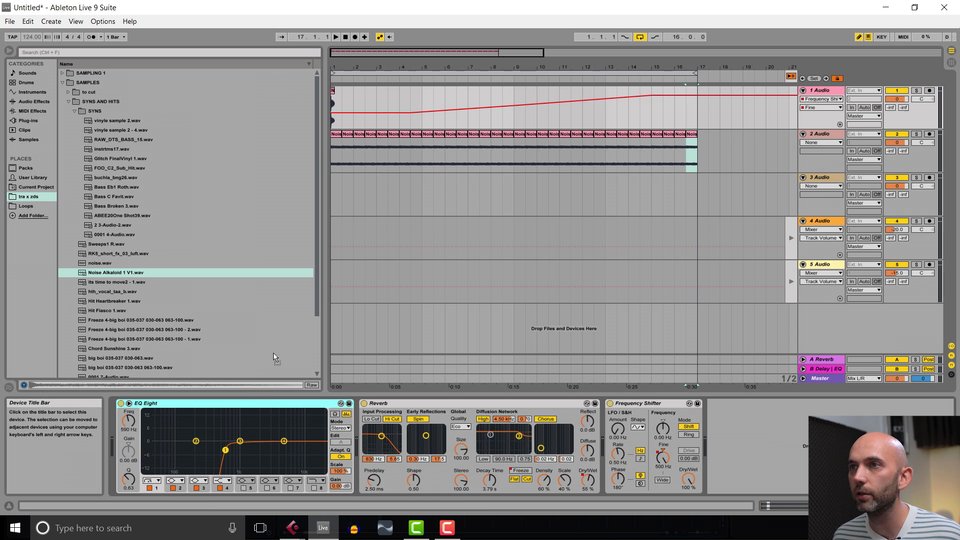Click the browser search field
This screenshot has width=960, height=540.
[168, 52]
